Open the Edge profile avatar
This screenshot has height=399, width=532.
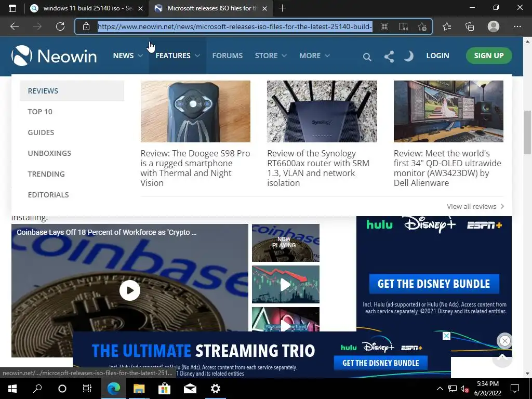pyautogui.click(x=494, y=26)
